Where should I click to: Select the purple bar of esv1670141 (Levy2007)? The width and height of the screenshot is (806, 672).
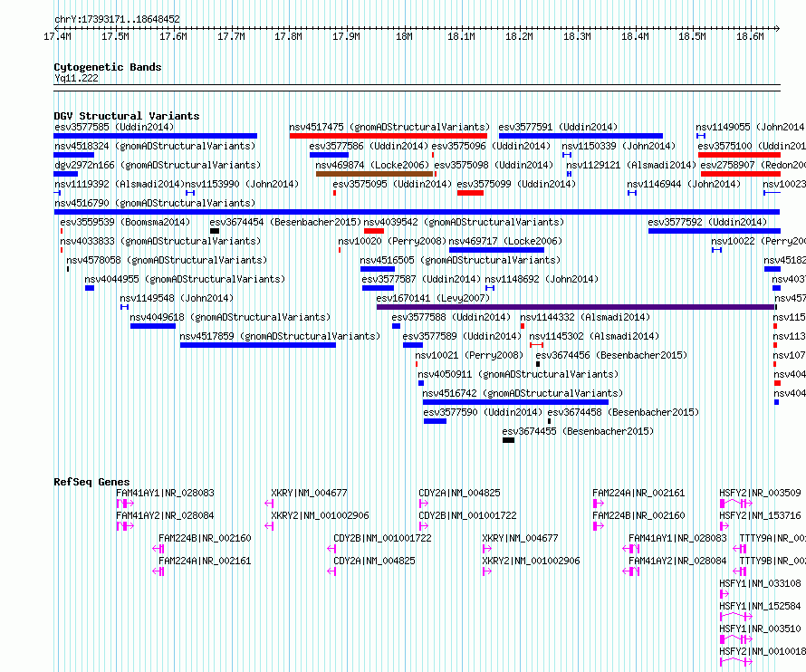click(575, 307)
